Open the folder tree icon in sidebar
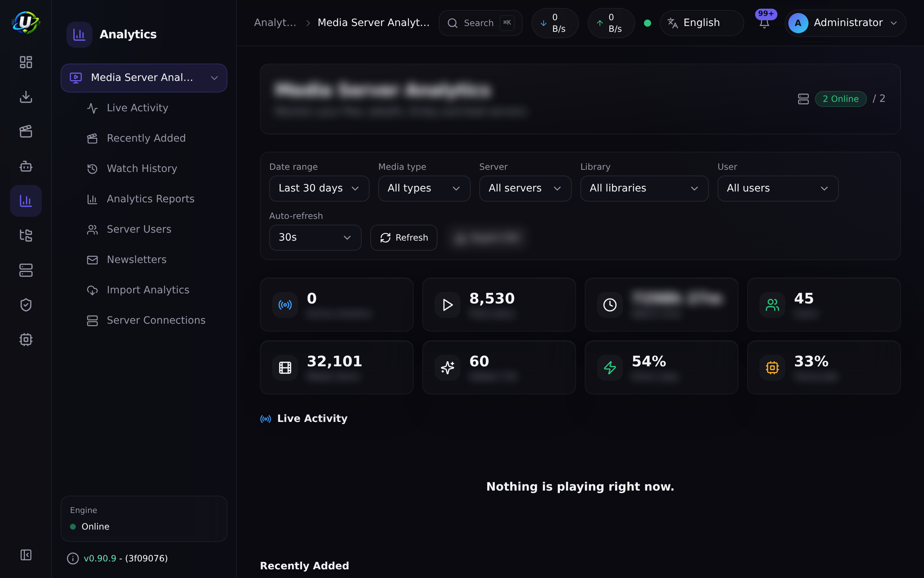 (x=26, y=236)
